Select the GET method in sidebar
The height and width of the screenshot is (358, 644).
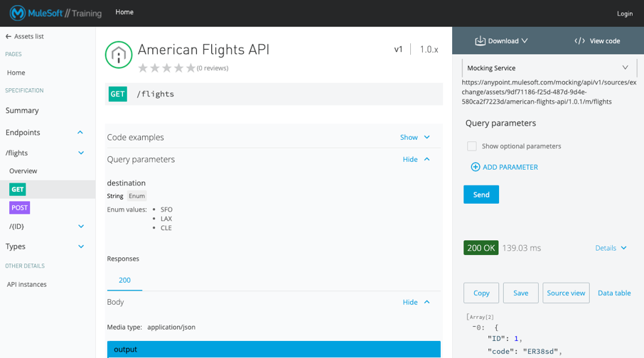point(18,189)
